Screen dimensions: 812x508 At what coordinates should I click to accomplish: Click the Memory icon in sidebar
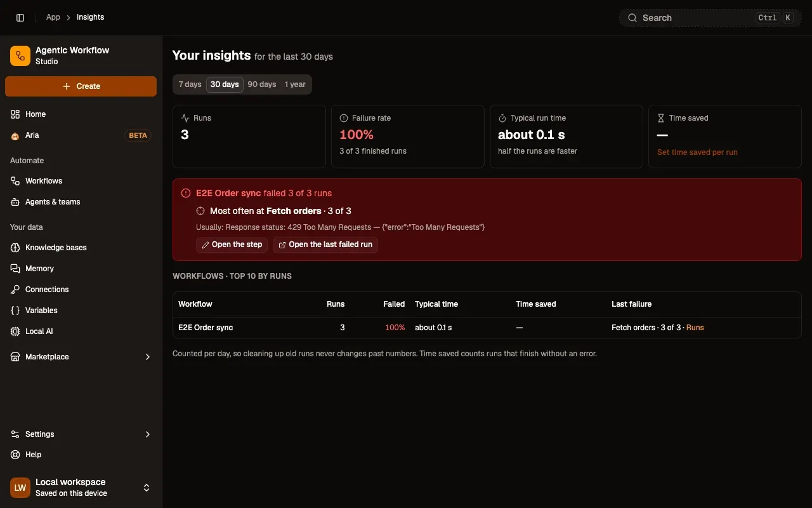point(15,269)
